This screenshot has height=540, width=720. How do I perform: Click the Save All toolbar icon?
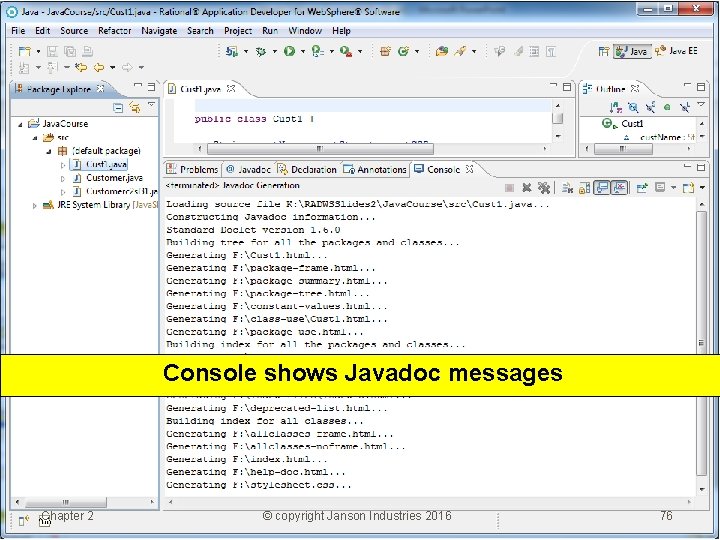tap(70, 51)
